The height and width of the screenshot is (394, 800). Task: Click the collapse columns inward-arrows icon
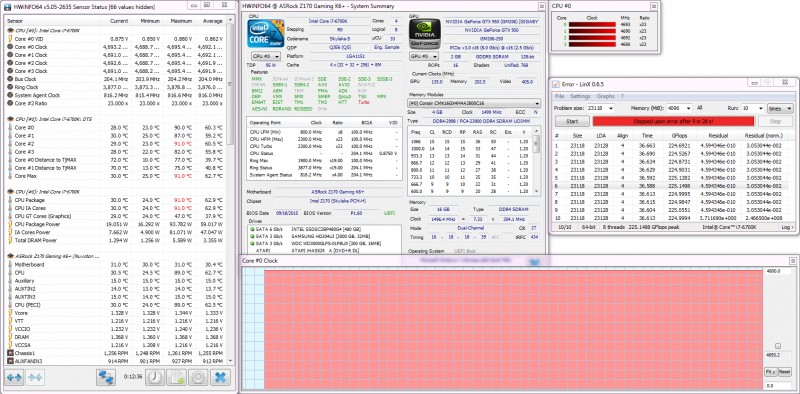coord(36,378)
